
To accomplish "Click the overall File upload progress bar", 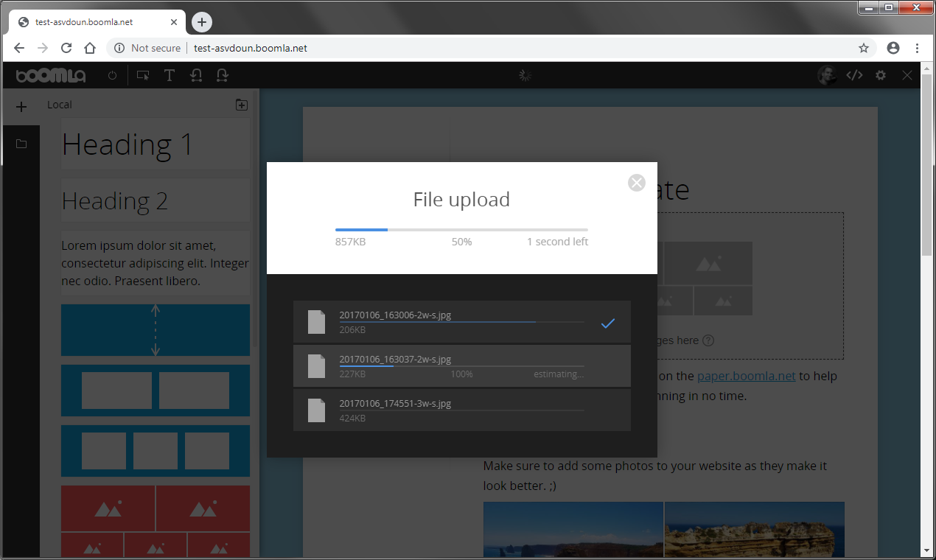I will (461, 230).
